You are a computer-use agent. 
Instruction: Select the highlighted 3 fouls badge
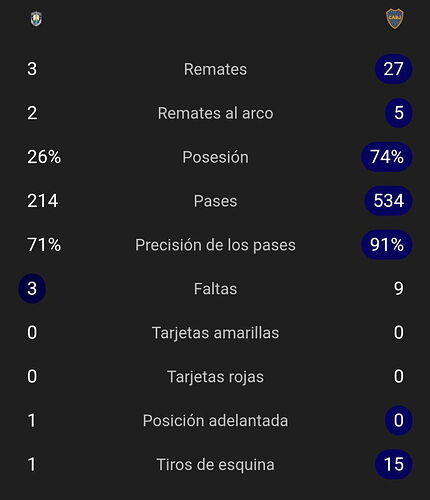tap(32, 288)
